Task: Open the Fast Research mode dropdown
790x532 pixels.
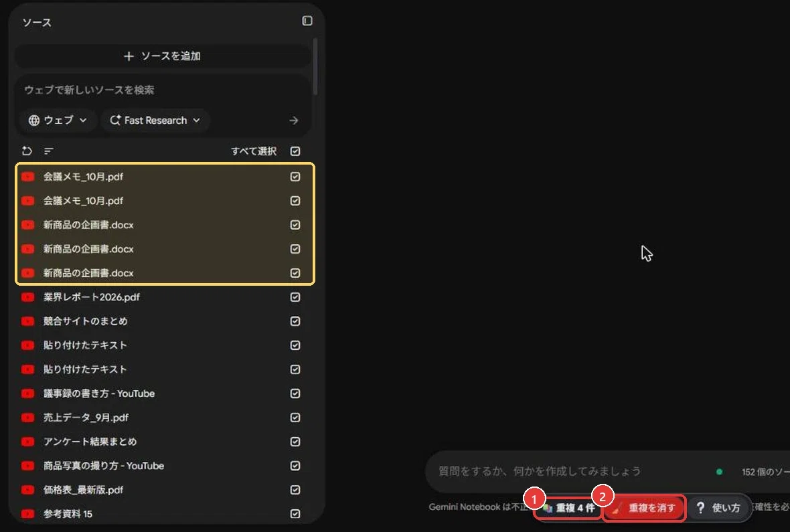Action: point(155,120)
